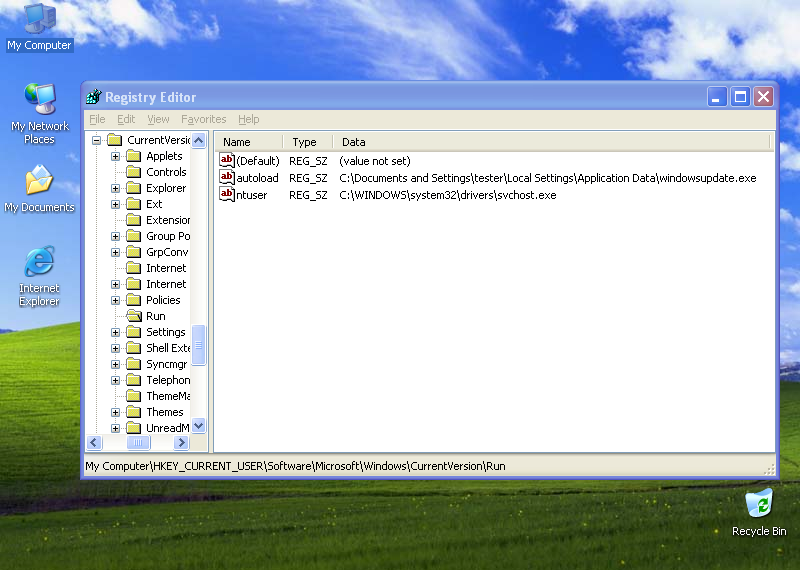Select the autoload value string icon

[x=227, y=177]
